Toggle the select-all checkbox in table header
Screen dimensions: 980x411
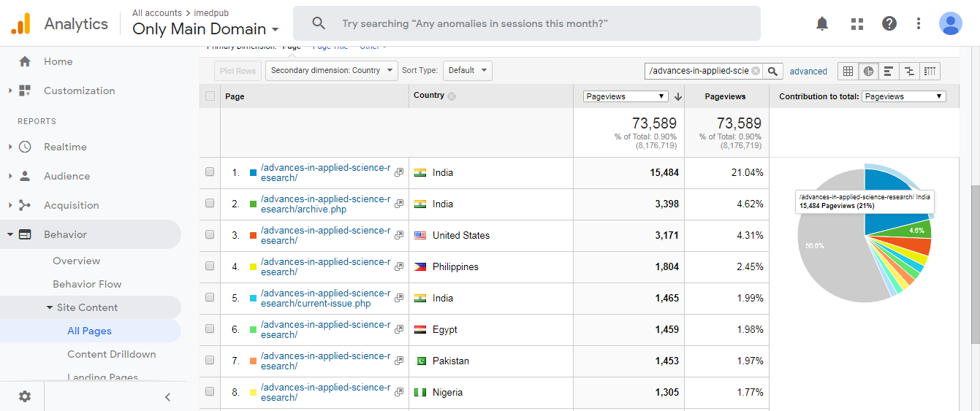pyautogui.click(x=210, y=96)
